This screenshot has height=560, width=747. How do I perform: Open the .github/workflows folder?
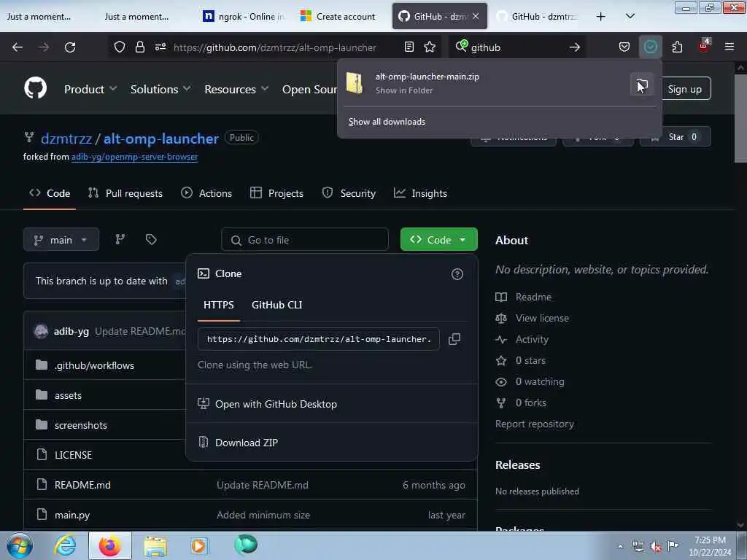click(x=94, y=365)
